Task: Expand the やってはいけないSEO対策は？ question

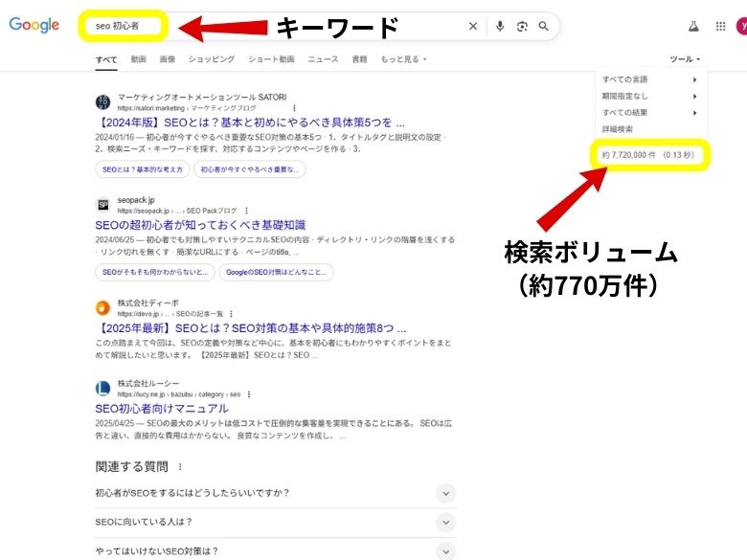Action: point(276,551)
